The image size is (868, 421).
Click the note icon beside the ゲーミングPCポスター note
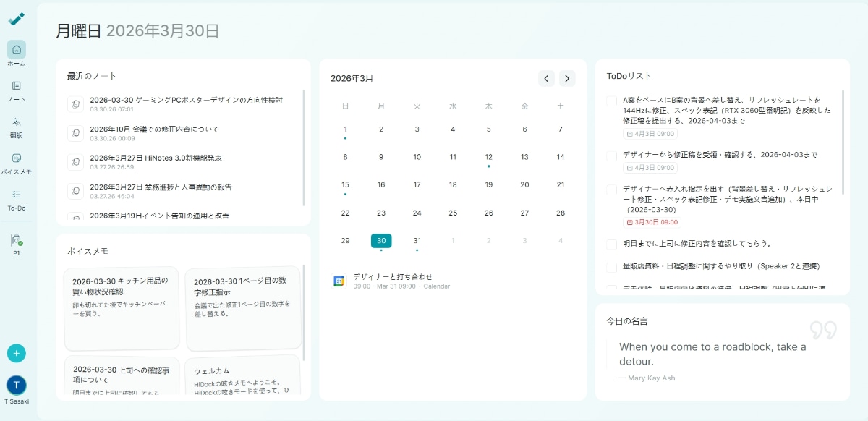pos(75,103)
